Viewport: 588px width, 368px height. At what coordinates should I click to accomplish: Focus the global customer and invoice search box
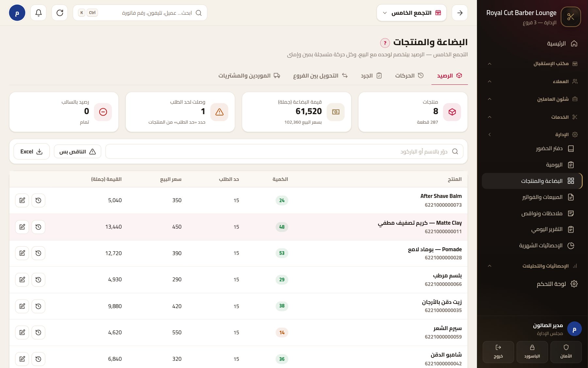coord(140,13)
